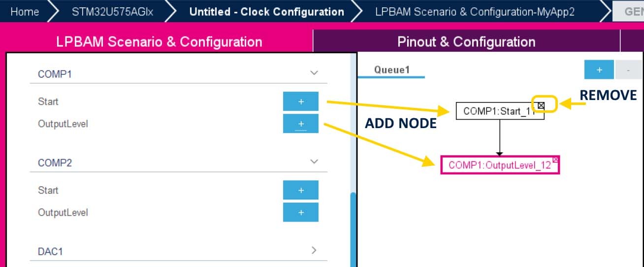
Task: Select the COMP1:OutputLevel_12 node
Action: pos(500,165)
